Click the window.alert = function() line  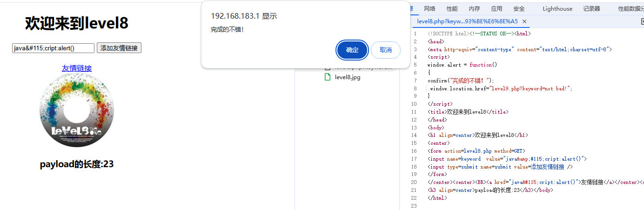(462, 65)
